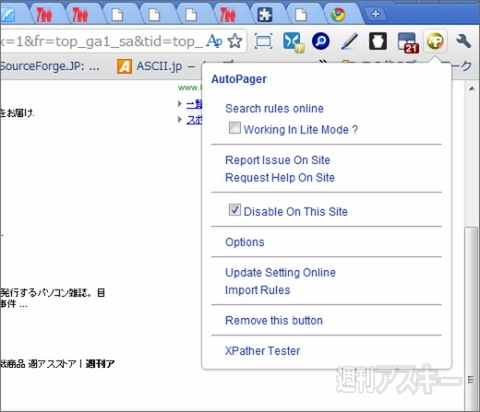Click the page scrollbar up arrow

471,89
